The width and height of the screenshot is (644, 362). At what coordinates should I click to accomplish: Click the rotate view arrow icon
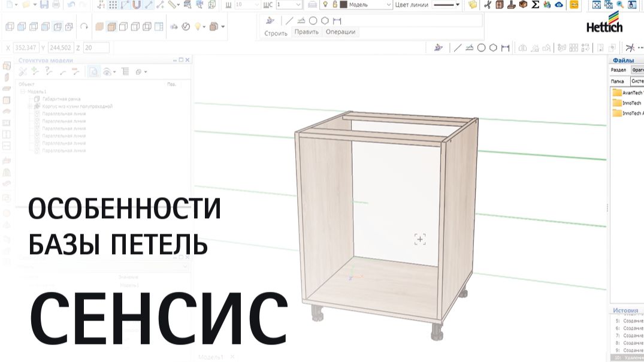(x=84, y=26)
